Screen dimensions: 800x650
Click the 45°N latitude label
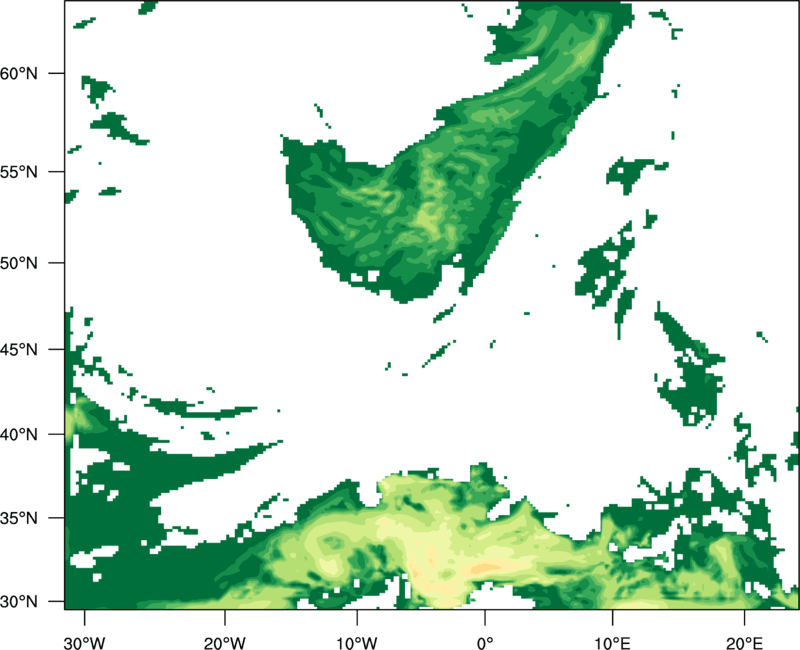pos(19,349)
